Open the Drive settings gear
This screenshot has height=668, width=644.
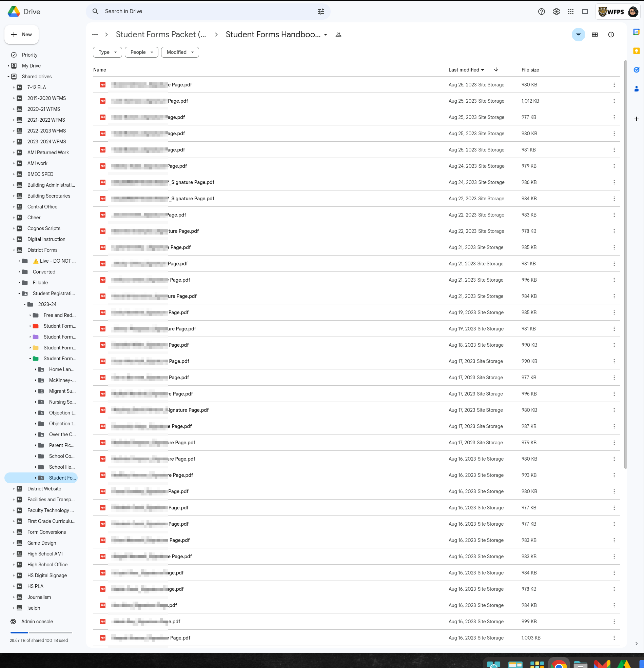click(x=557, y=12)
